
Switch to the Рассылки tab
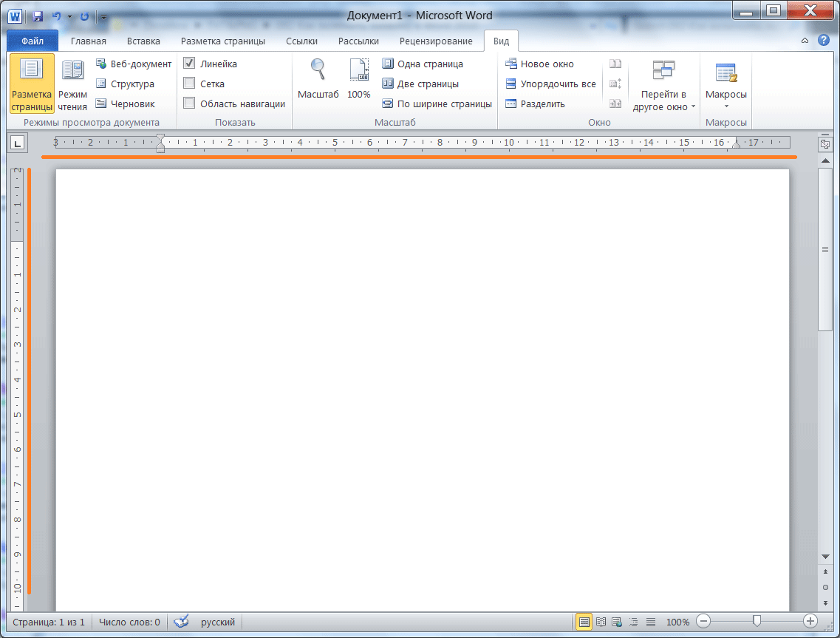click(x=358, y=41)
